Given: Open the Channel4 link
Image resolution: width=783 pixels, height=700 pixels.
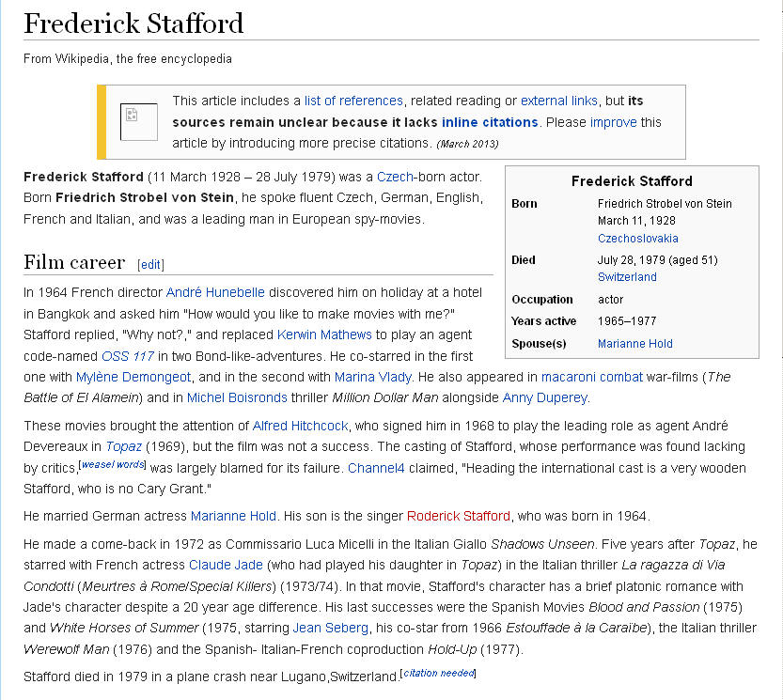Looking at the screenshot, I should coord(376,468).
